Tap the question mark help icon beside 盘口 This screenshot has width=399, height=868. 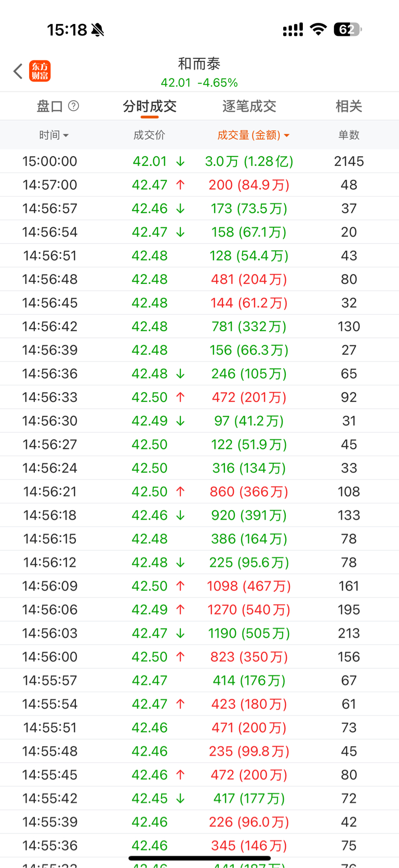coord(74,106)
